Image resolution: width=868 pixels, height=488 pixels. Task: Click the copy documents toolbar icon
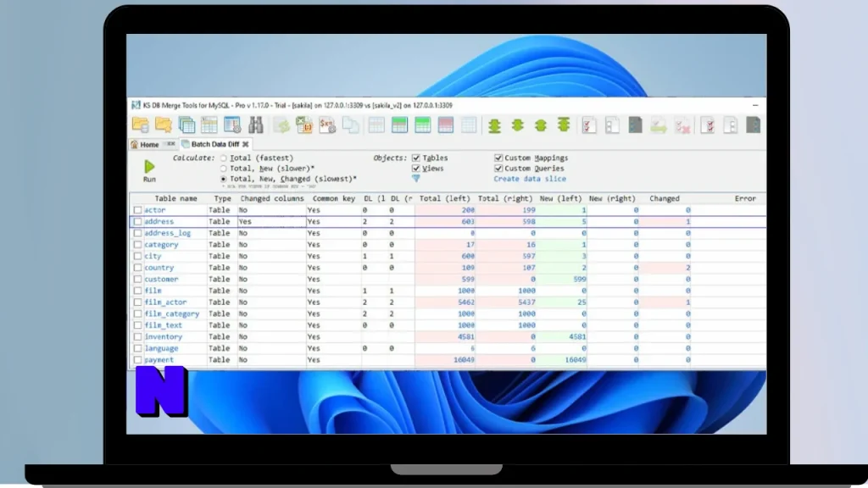coord(350,125)
